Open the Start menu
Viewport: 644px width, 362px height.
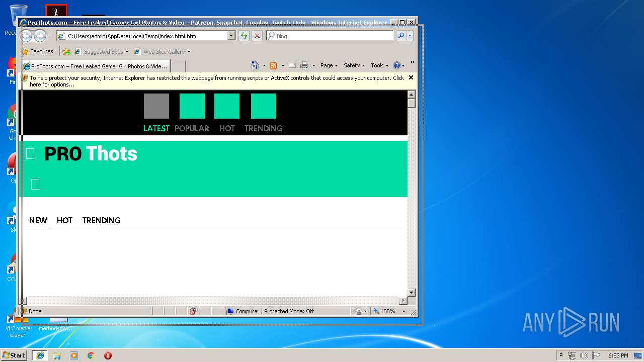14,355
